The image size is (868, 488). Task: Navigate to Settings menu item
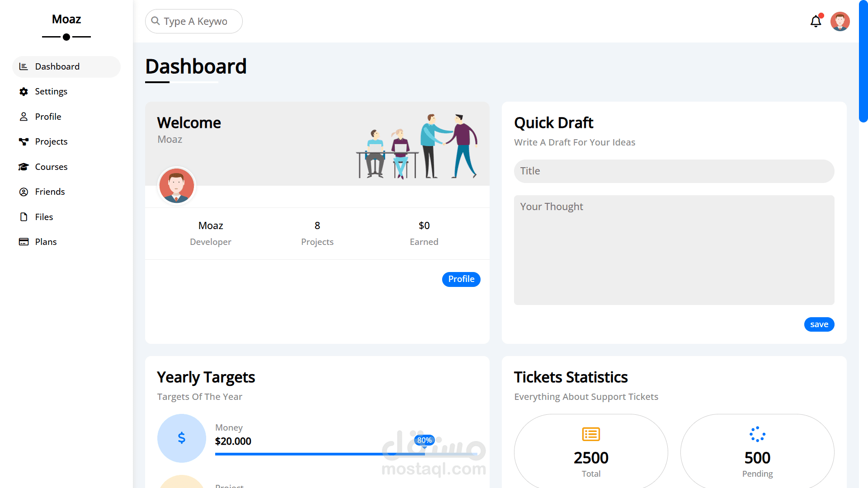51,91
